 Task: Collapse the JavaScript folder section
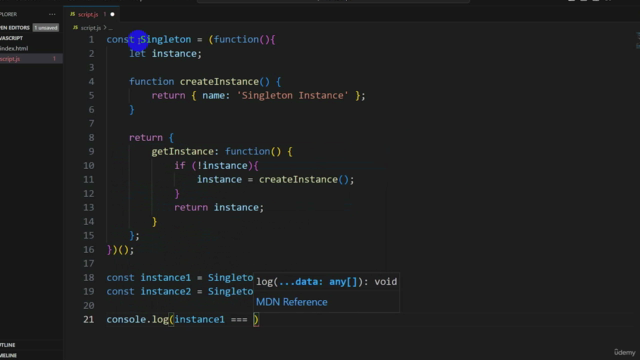click(11, 38)
